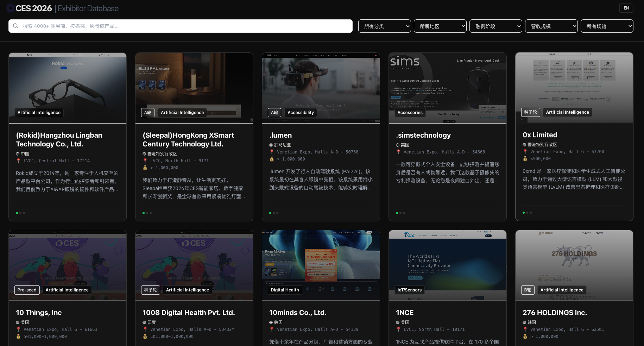The image size is (644, 346).
Task: Open the 所有场馆 venue dropdown
Action: click(607, 26)
